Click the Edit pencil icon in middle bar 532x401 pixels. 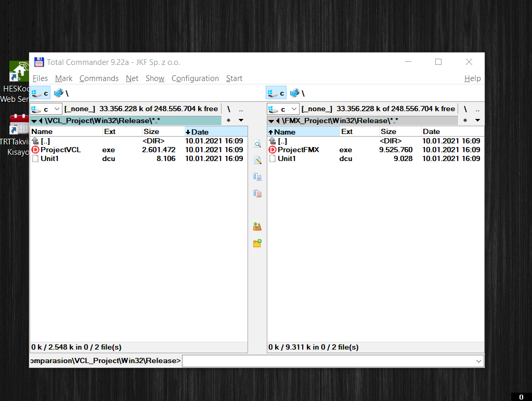click(x=257, y=161)
